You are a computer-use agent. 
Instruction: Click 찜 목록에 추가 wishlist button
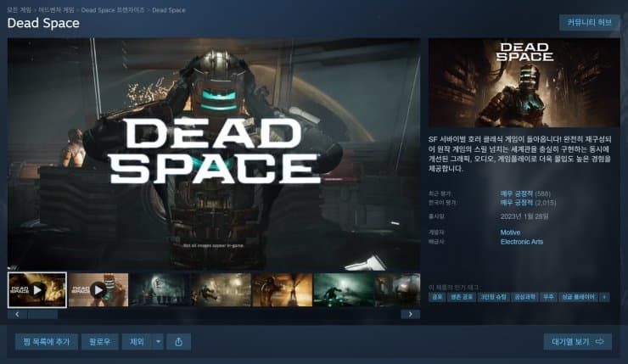coord(47,342)
